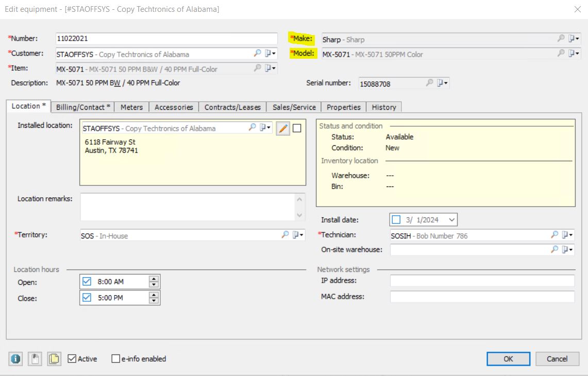Decrease the Open time with down arrow
Image resolution: width=588 pixels, height=376 pixels.
tap(154, 284)
